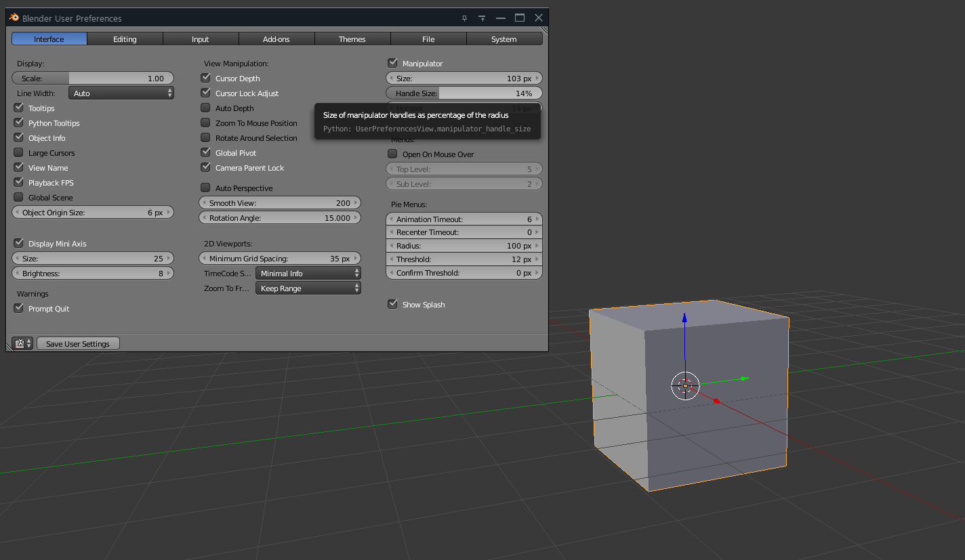
Task: Click the Pie Menus Animation Timeout field
Action: pyautogui.click(x=464, y=219)
